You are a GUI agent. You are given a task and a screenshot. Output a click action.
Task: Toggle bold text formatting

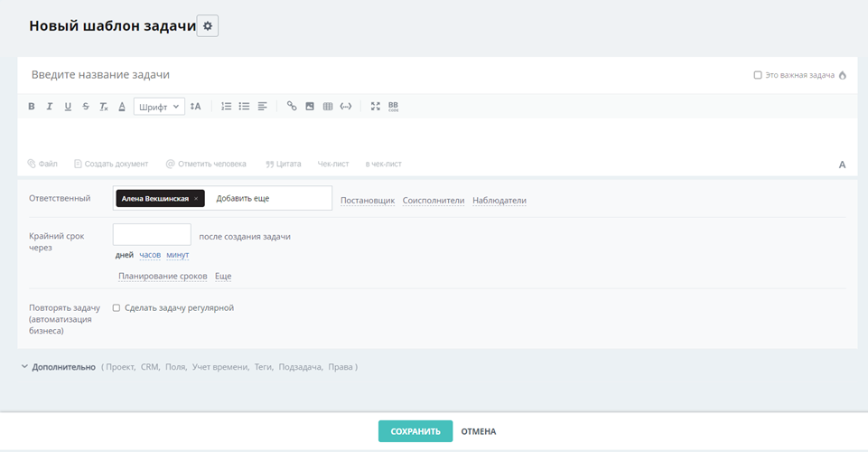(x=32, y=107)
